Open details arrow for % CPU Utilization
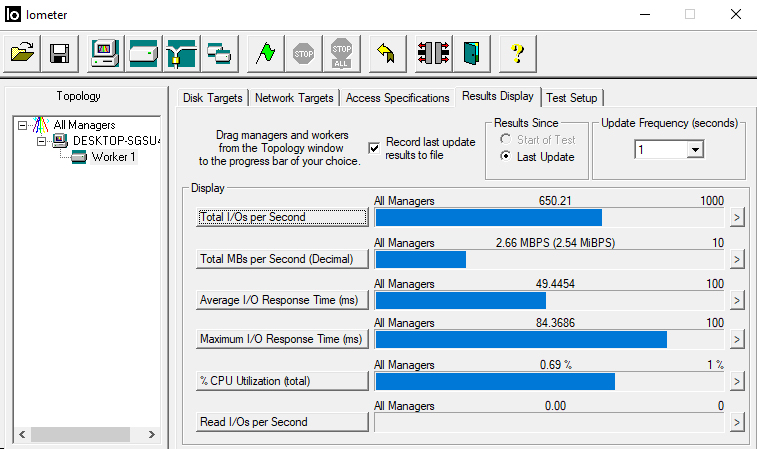759x449 pixels. (737, 381)
